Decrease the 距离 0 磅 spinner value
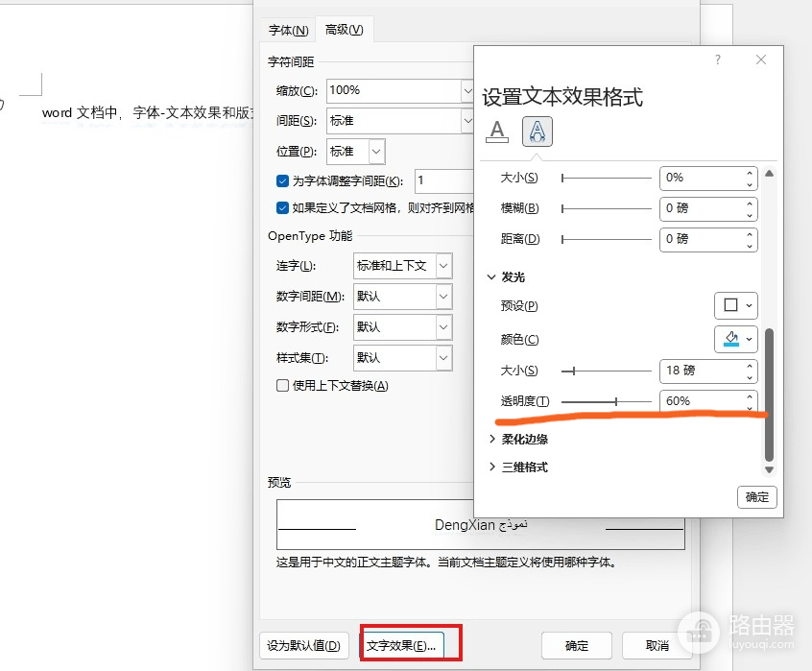812x671 pixels. pyautogui.click(x=750, y=246)
